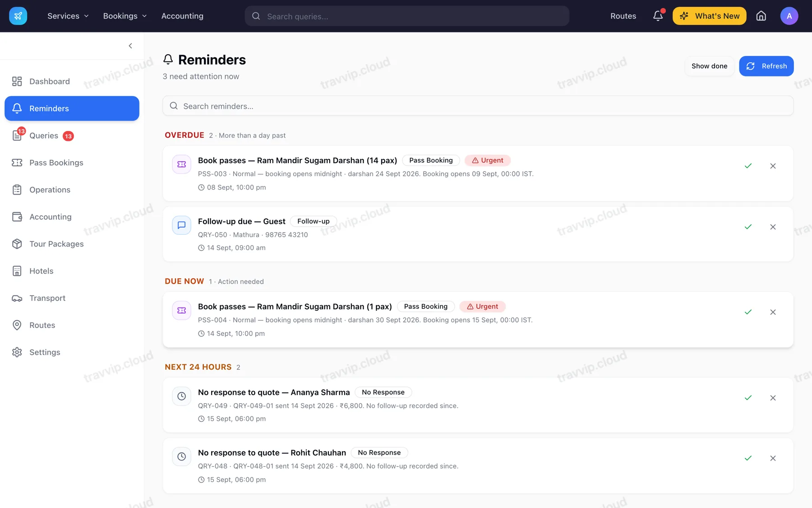
Task: Toggle Show done reminders
Action: coord(709,66)
